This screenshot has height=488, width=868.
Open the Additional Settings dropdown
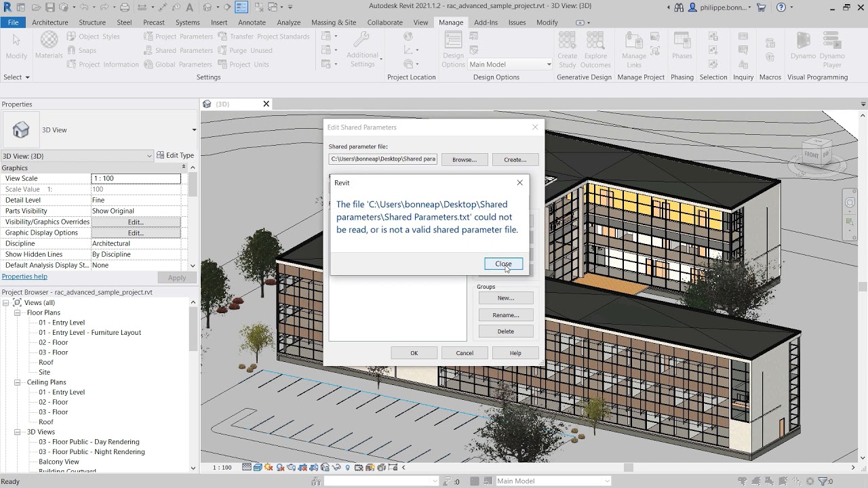(x=362, y=50)
